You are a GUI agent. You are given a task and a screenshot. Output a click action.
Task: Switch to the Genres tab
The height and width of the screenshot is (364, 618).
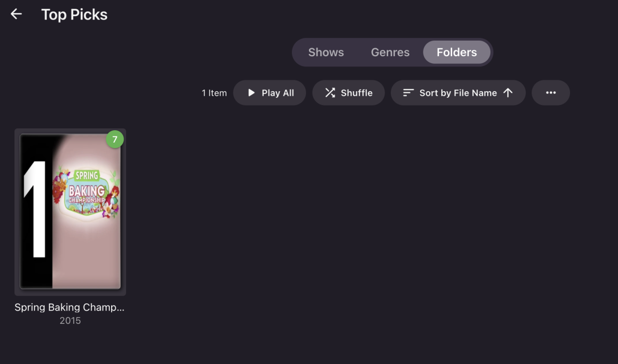(390, 52)
